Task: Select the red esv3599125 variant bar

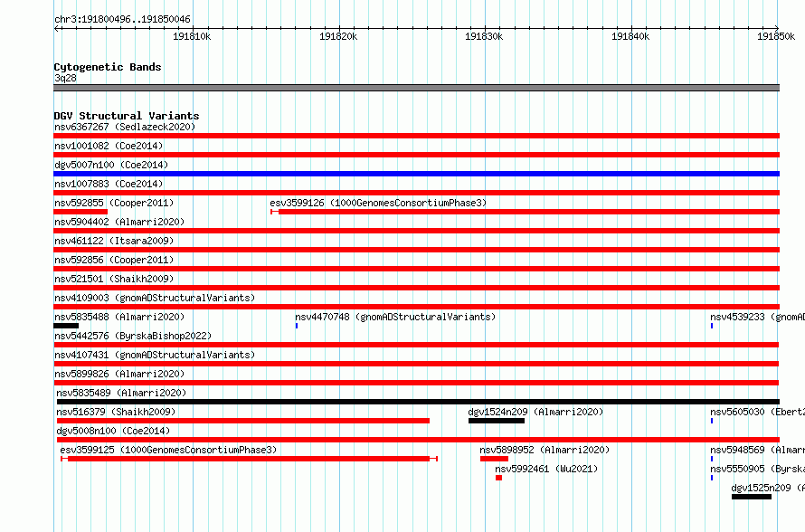Action: [x=249, y=459]
